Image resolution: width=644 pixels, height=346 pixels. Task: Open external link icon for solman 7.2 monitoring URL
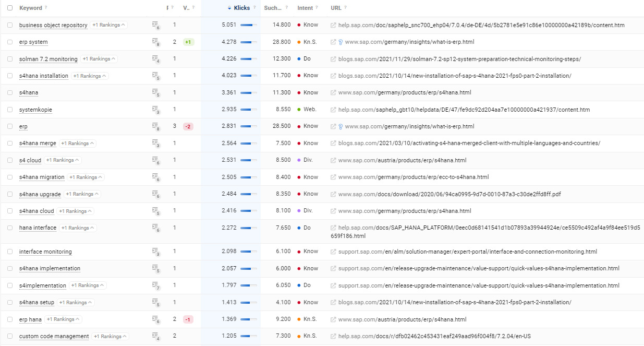coord(334,59)
